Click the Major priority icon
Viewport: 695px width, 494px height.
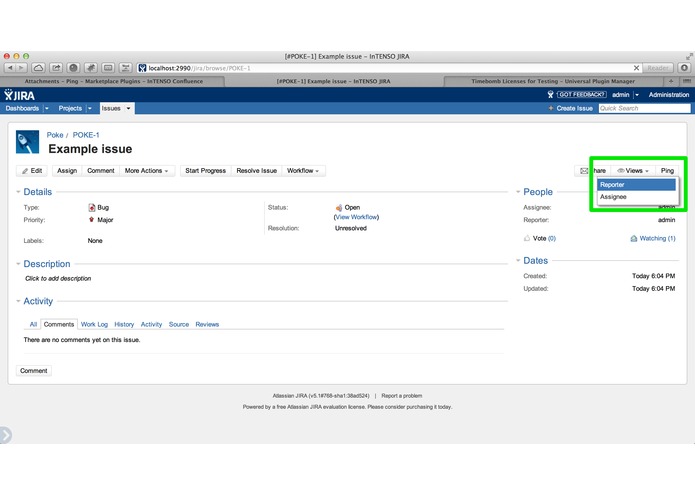click(x=92, y=220)
